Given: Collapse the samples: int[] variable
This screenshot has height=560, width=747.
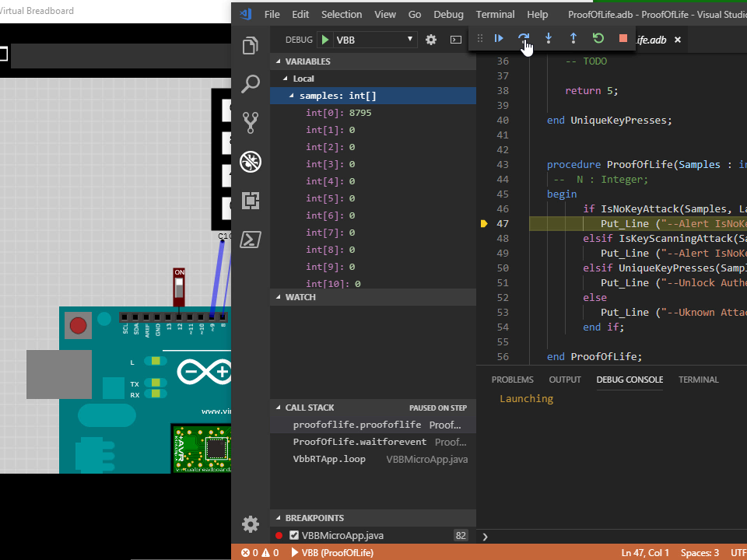Looking at the screenshot, I should pyautogui.click(x=292, y=96).
